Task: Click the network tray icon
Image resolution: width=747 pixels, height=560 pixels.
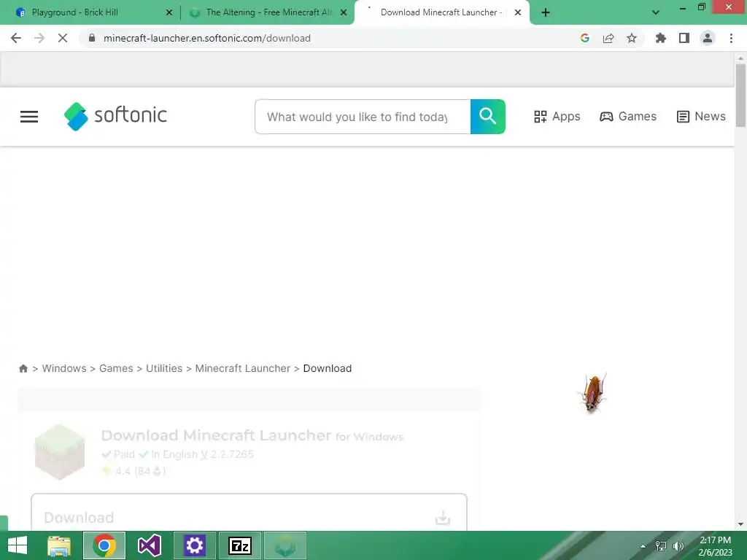Action: [661, 546]
